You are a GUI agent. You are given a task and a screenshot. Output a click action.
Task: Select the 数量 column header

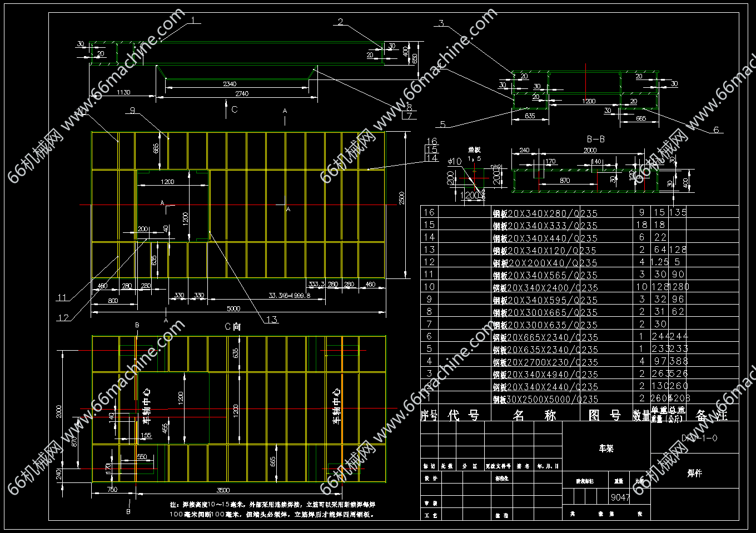pos(641,415)
